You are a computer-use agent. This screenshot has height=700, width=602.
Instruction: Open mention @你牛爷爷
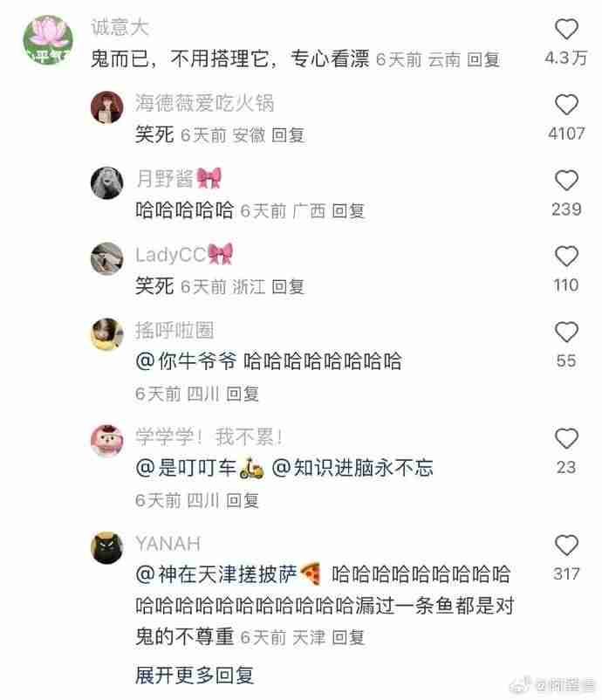click(x=186, y=361)
